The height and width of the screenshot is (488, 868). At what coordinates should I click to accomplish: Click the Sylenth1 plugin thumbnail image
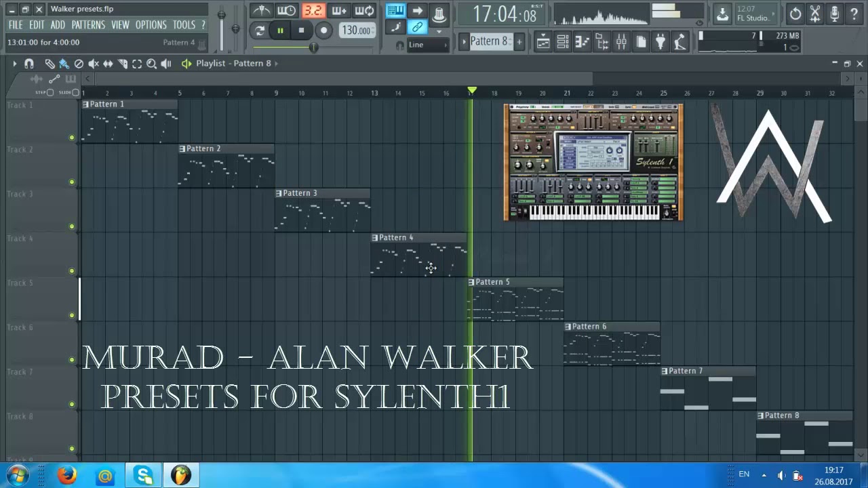(x=593, y=162)
